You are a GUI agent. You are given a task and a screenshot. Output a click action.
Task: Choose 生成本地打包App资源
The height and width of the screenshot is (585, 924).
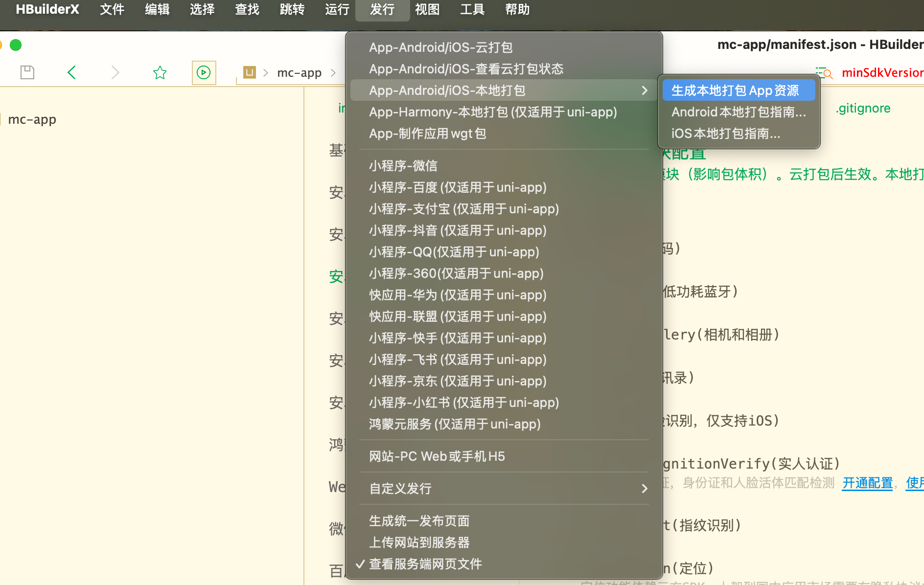pyautogui.click(x=739, y=90)
